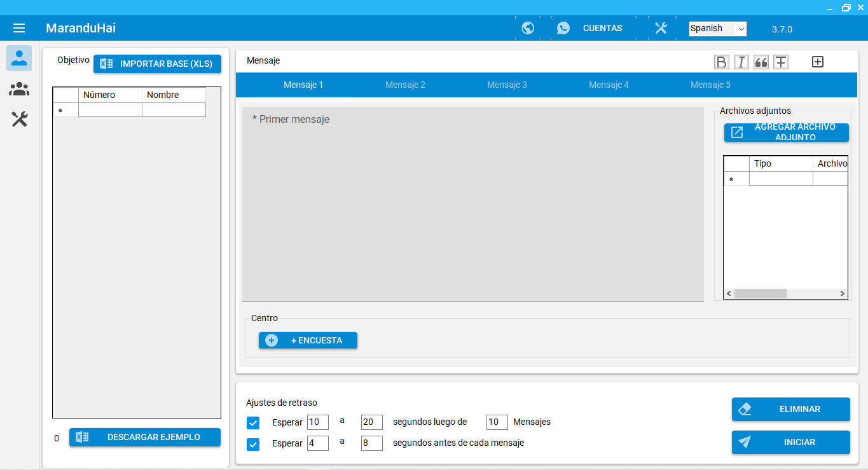Open the groups sidebar icon
Image resolution: width=868 pixels, height=470 pixels.
[19, 89]
